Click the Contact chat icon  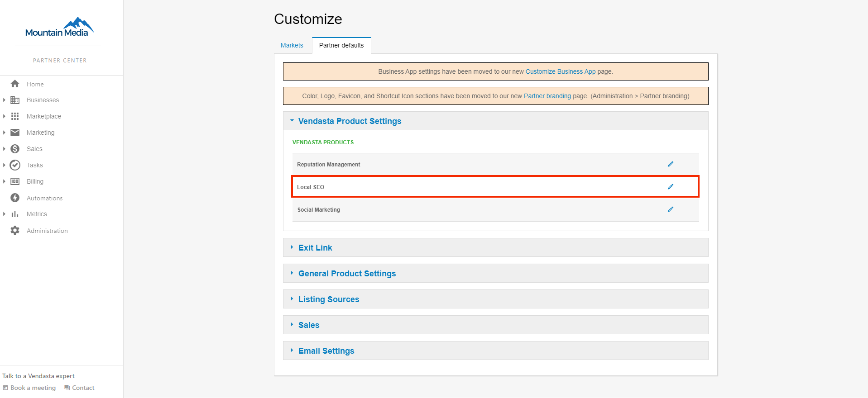(x=67, y=388)
